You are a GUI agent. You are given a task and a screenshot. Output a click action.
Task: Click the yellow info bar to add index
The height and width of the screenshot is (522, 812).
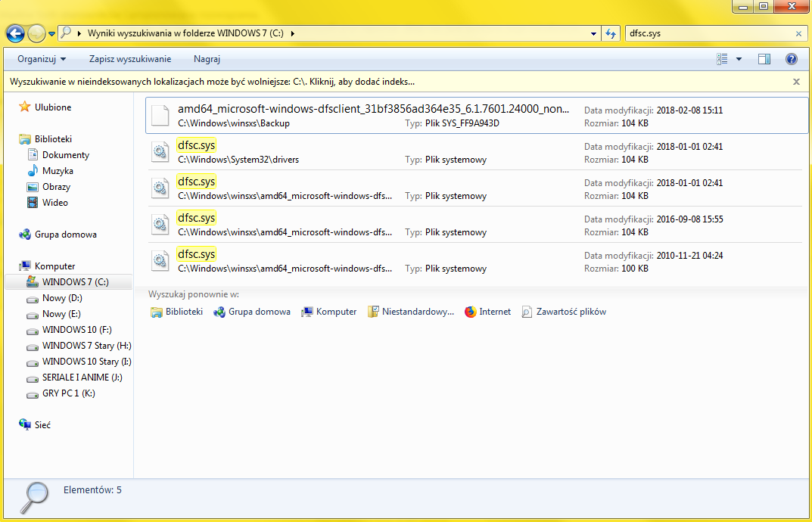pos(213,82)
